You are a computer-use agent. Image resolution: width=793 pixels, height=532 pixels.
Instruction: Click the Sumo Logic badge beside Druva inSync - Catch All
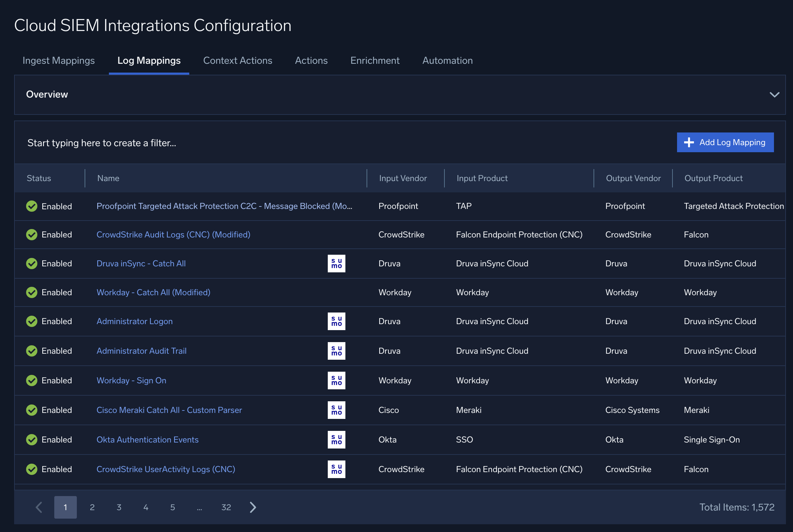point(336,263)
